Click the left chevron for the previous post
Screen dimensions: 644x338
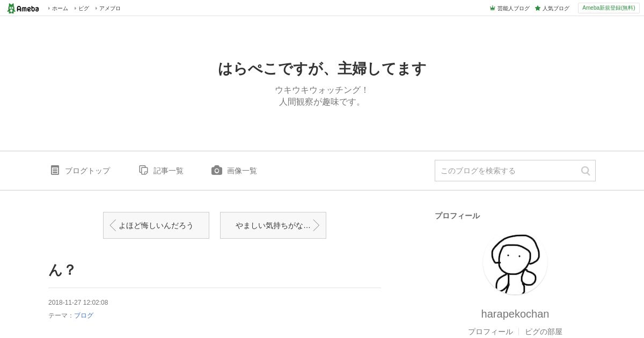click(113, 225)
